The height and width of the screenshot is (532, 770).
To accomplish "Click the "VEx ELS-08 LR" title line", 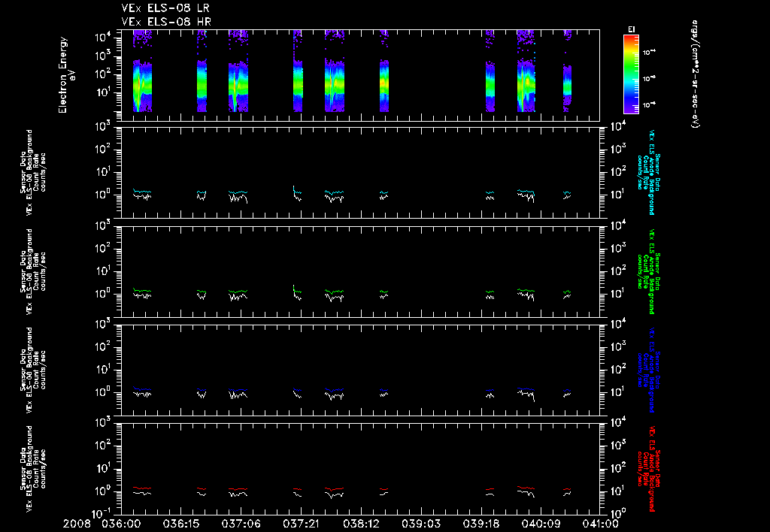I will coord(166,8).
